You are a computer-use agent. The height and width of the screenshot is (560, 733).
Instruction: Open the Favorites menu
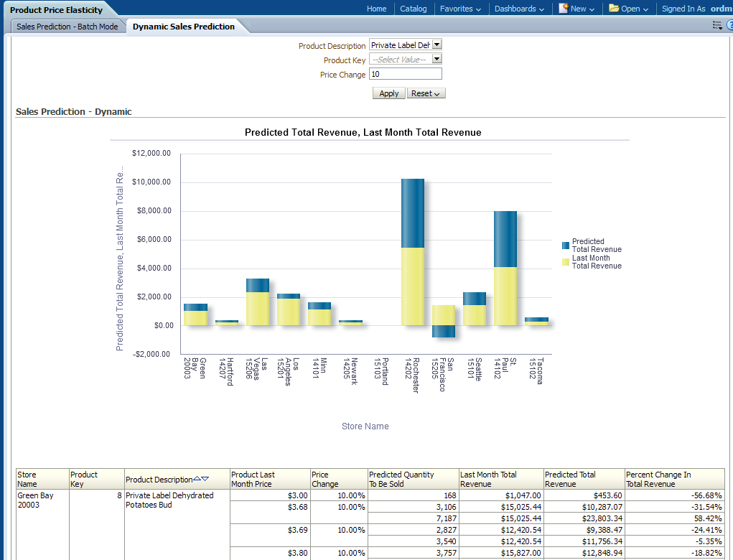pyautogui.click(x=461, y=9)
